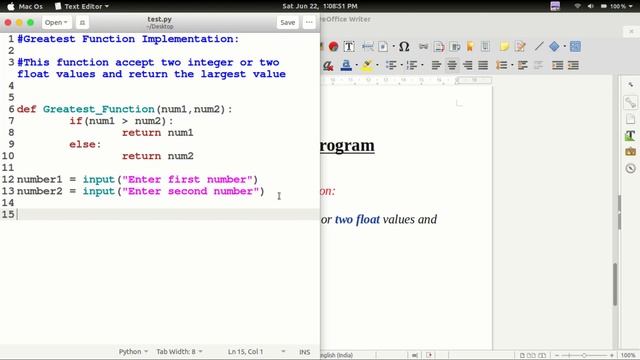Toggle INS insert mode in status bar

pos(304,351)
